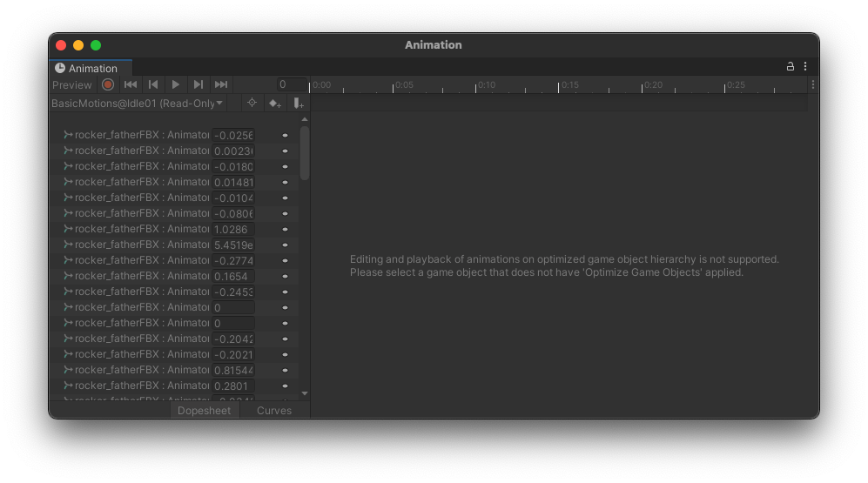
Task: Click the 0:10 mark on the timeline ruler
Action: click(487, 84)
